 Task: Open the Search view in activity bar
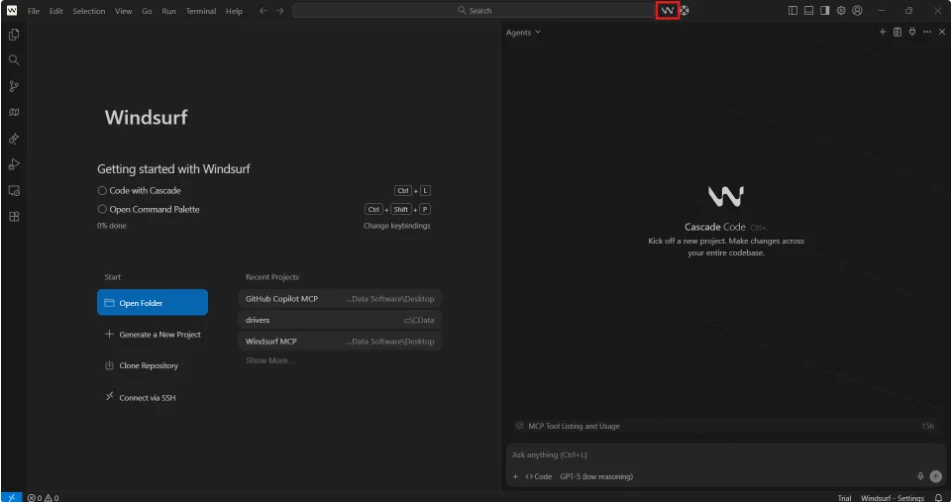tap(14, 60)
